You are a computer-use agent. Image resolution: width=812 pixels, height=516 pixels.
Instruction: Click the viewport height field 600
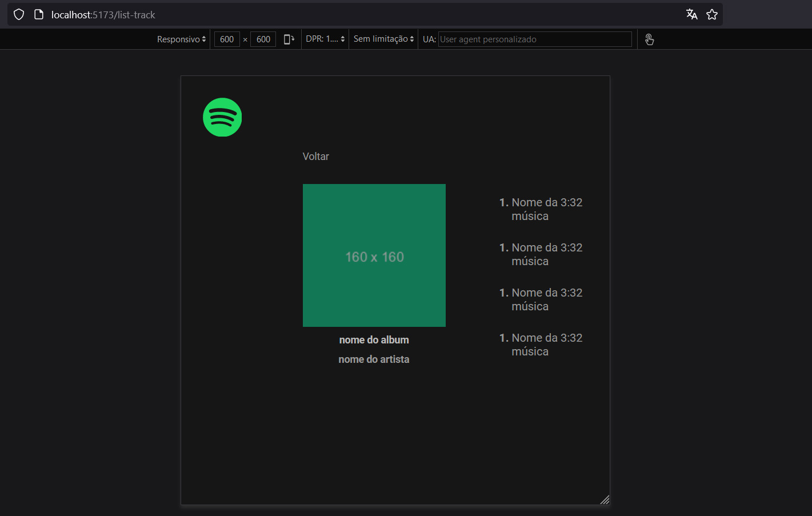click(x=263, y=39)
